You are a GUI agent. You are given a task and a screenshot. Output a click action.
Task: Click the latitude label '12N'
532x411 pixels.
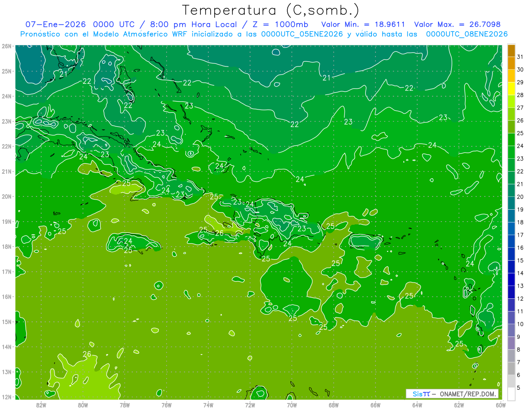coord(7,397)
